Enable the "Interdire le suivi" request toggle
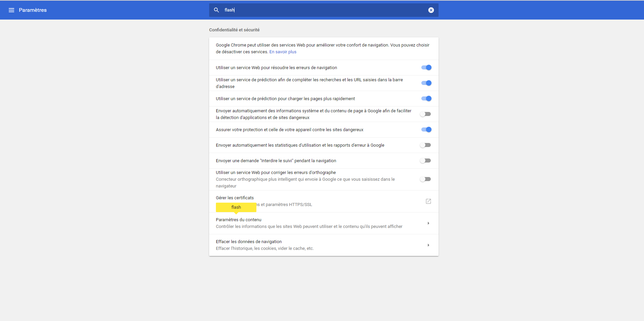Screen dimensions: 644x321 coord(425,160)
